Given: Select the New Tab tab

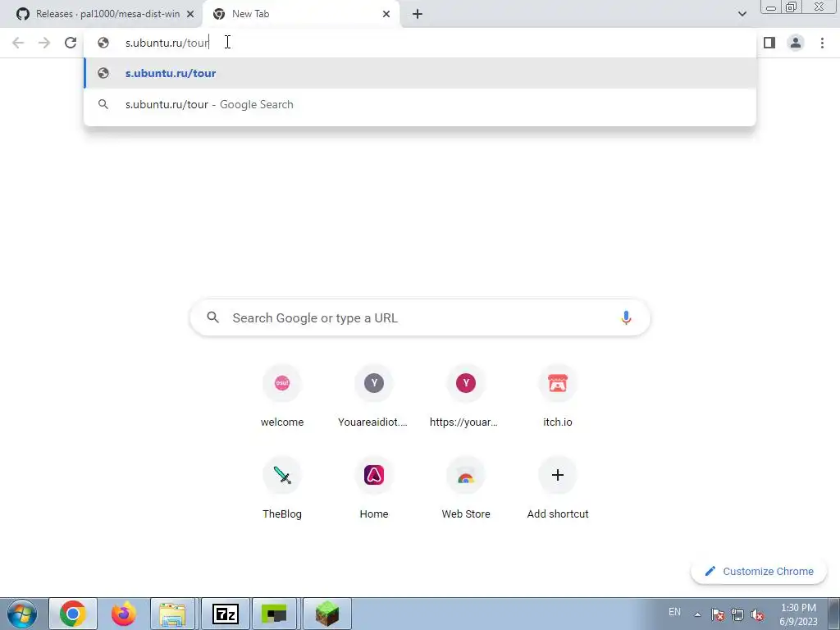Looking at the screenshot, I should point(301,14).
